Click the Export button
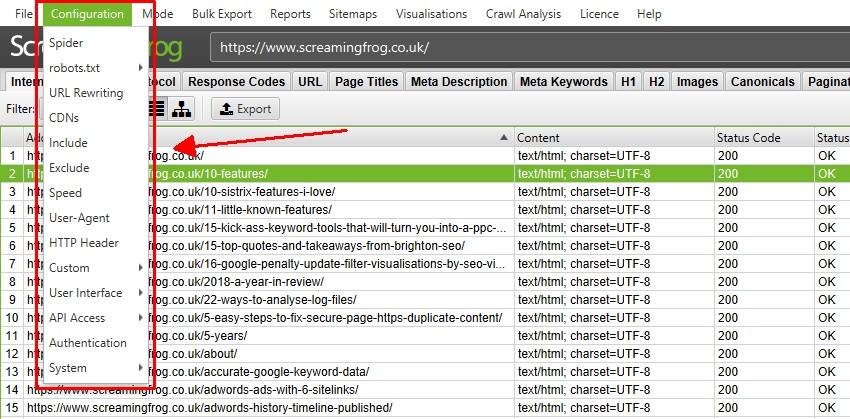Image resolution: width=850 pixels, height=419 pixels. click(x=246, y=109)
